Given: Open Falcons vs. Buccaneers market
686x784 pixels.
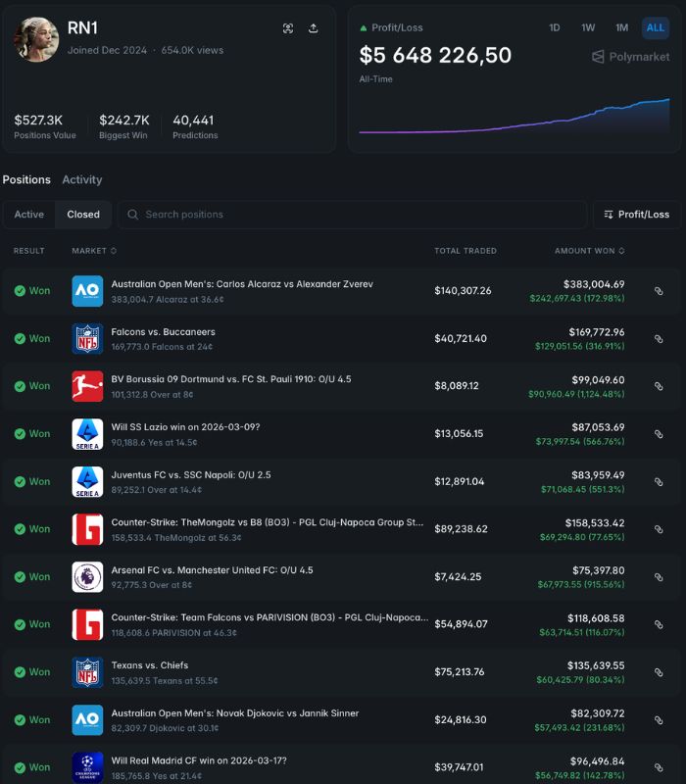Looking at the screenshot, I should coord(163,332).
